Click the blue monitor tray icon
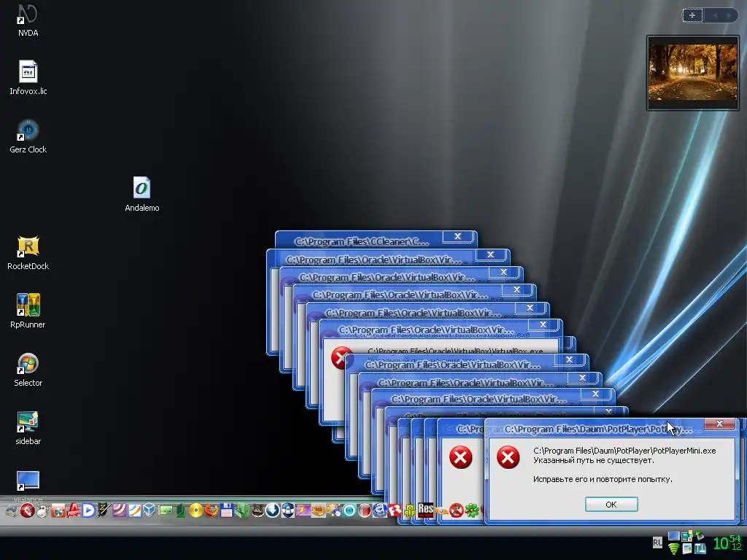Viewport: 747px width, 560px height. 673,536
